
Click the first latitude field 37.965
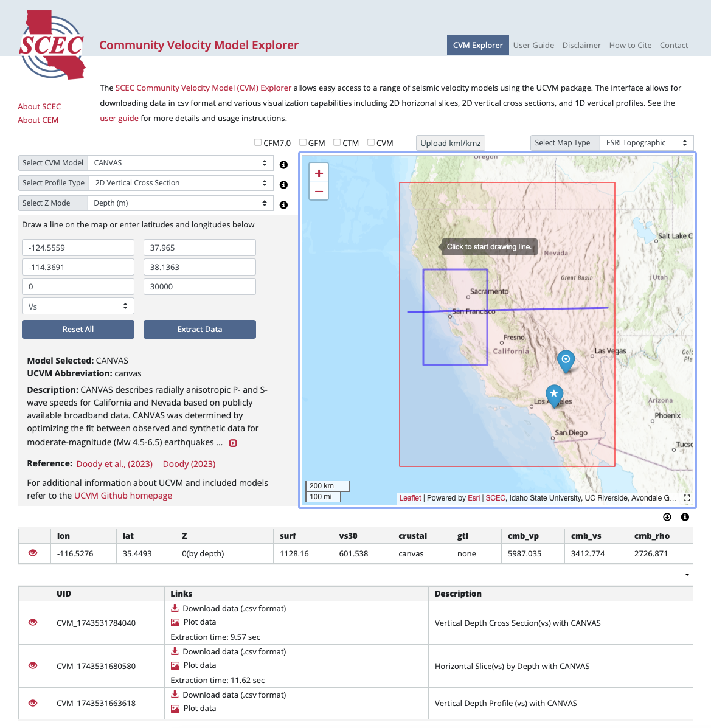(x=199, y=248)
